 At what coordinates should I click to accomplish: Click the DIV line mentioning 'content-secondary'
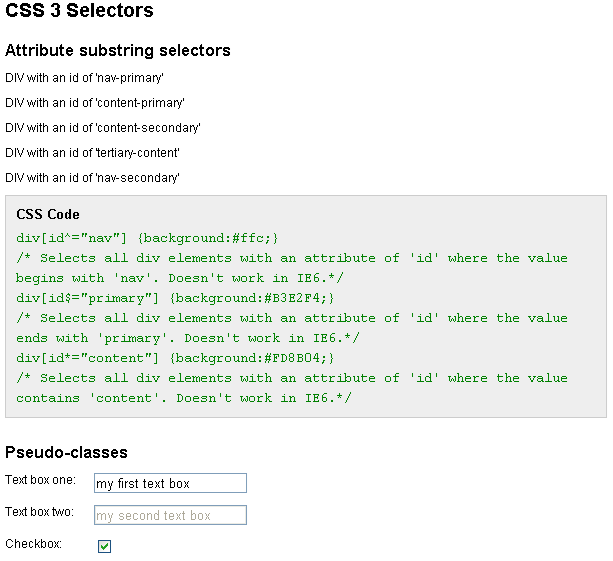click(x=103, y=128)
